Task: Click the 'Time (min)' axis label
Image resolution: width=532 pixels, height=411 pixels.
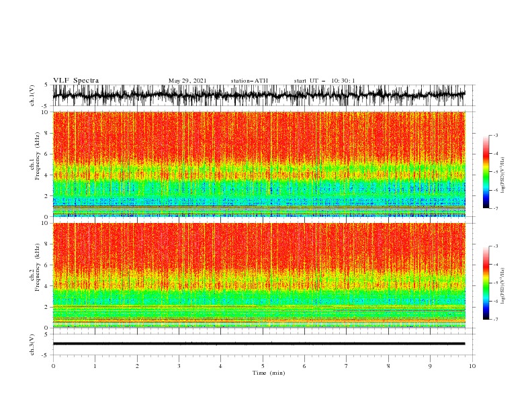Action: [x=269, y=373]
